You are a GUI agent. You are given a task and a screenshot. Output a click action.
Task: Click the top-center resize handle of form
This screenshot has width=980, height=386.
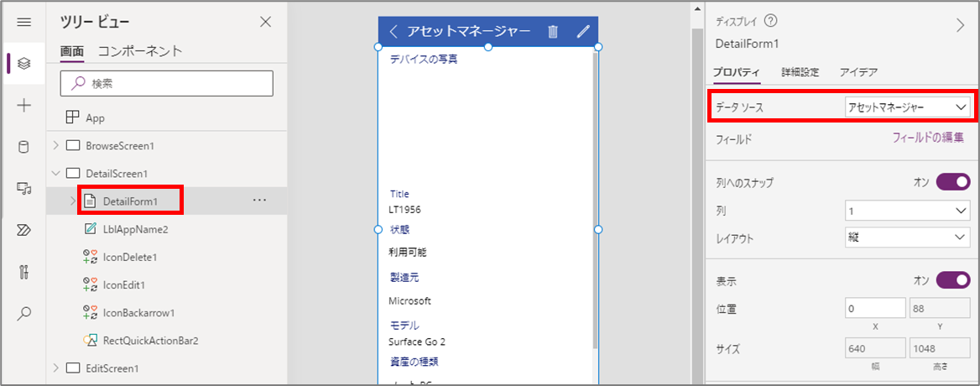(x=488, y=47)
